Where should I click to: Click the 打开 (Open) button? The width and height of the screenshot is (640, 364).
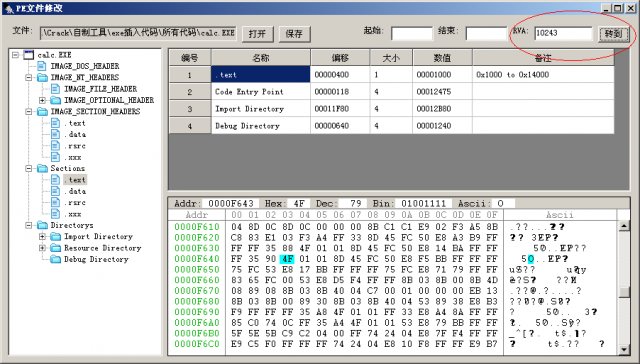point(258,34)
